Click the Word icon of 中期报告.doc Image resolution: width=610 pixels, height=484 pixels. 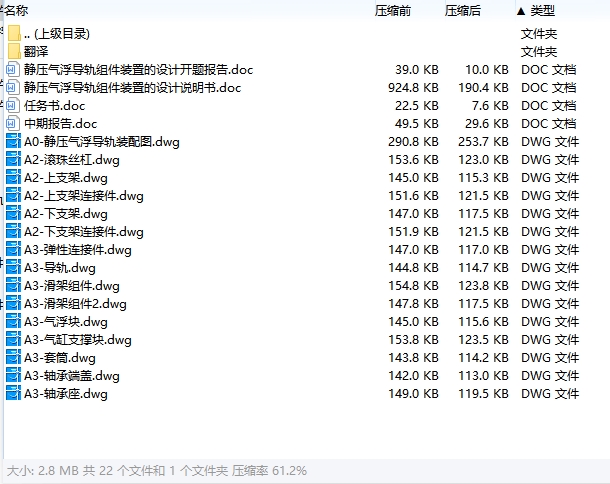point(12,124)
